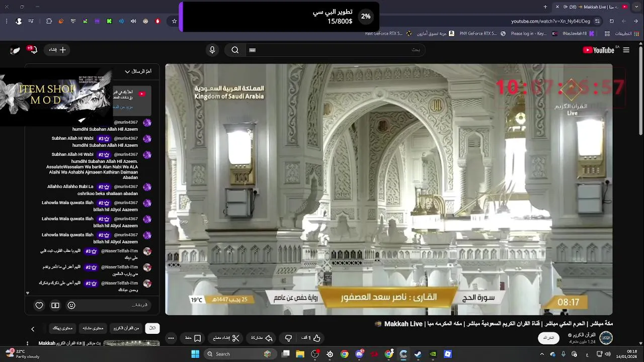Open the live chat emoji picker

pos(71,305)
